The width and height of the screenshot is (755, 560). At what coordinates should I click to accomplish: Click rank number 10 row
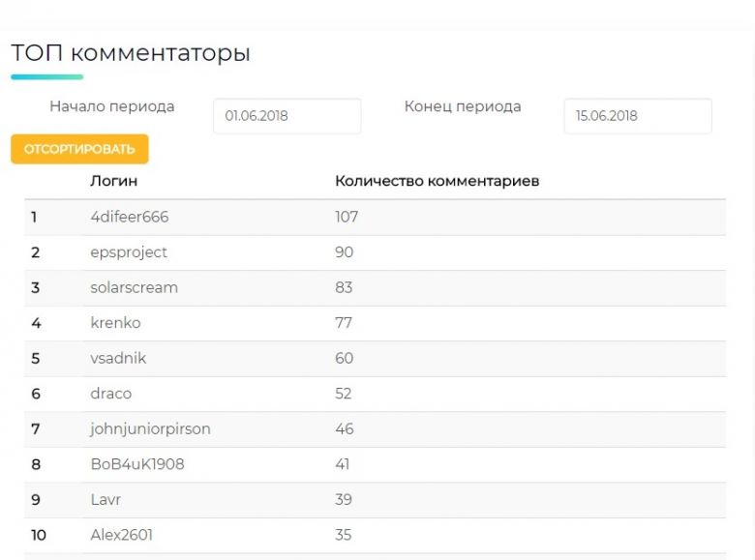376,535
